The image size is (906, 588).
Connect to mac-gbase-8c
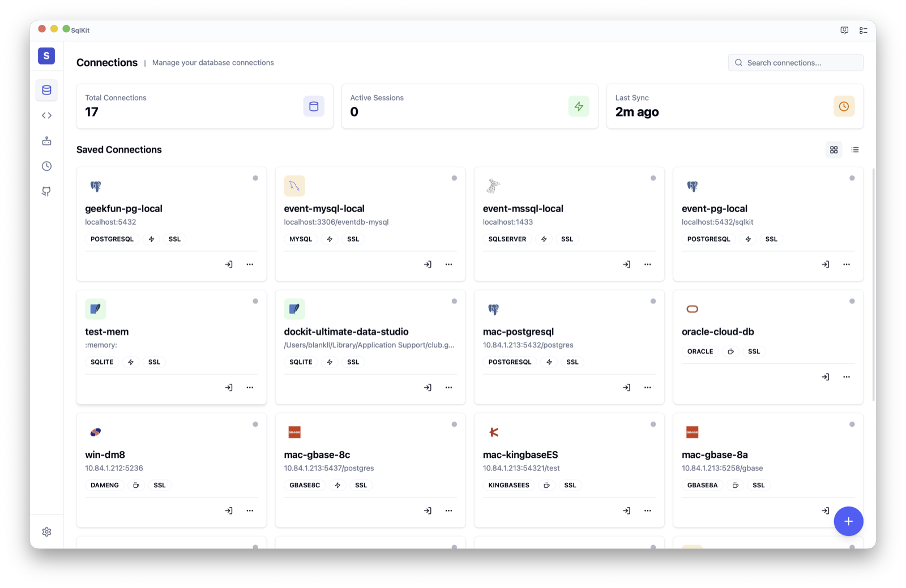coord(428,510)
